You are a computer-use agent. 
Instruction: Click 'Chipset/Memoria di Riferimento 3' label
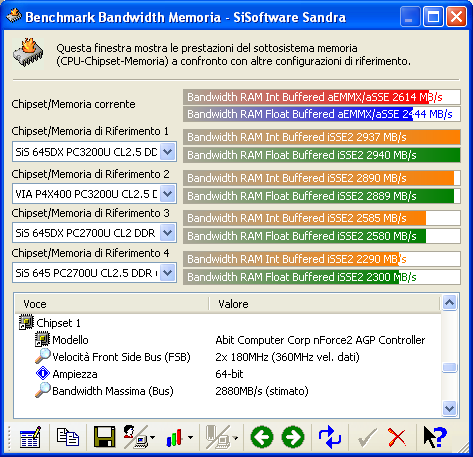click(90, 213)
